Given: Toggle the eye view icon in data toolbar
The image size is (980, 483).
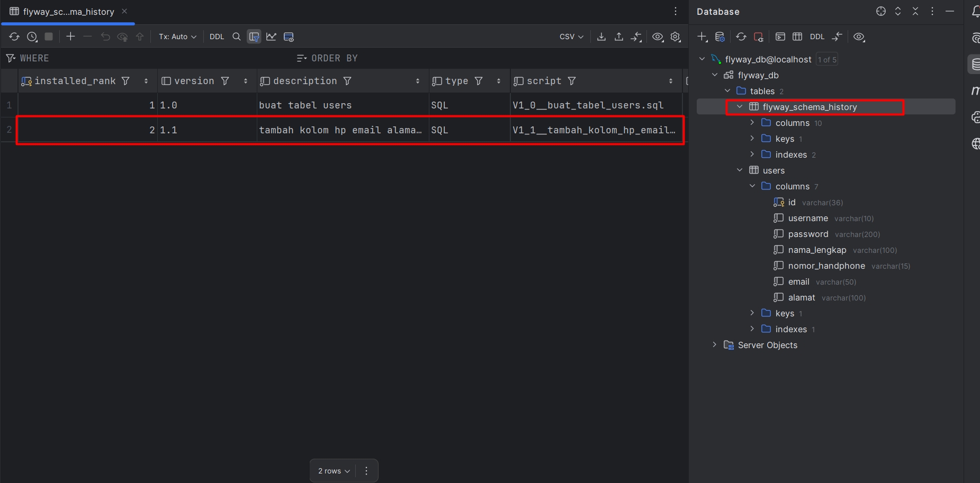Looking at the screenshot, I should tap(658, 37).
